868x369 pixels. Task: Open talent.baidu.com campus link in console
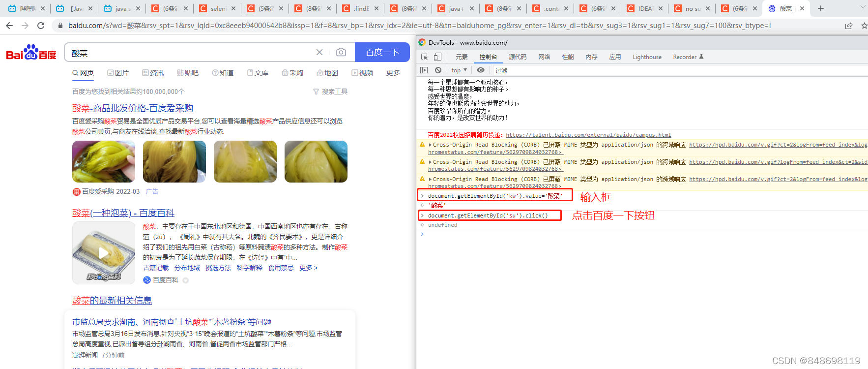click(x=588, y=135)
